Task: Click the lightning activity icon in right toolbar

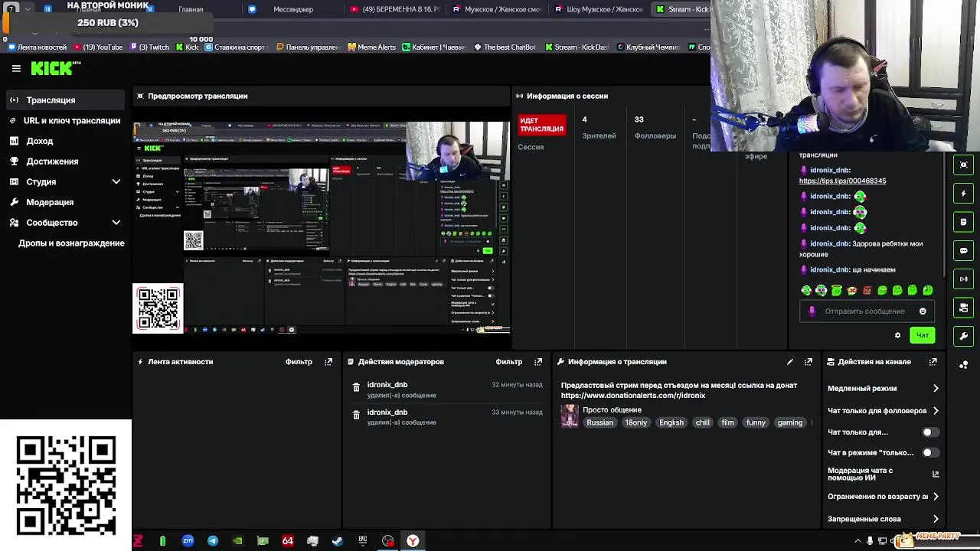Action: coord(964,194)
